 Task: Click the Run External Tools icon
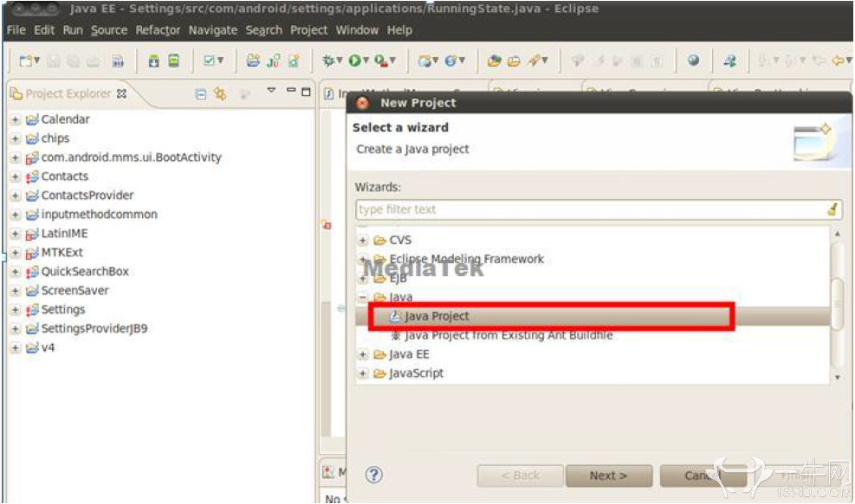[381, 61]
